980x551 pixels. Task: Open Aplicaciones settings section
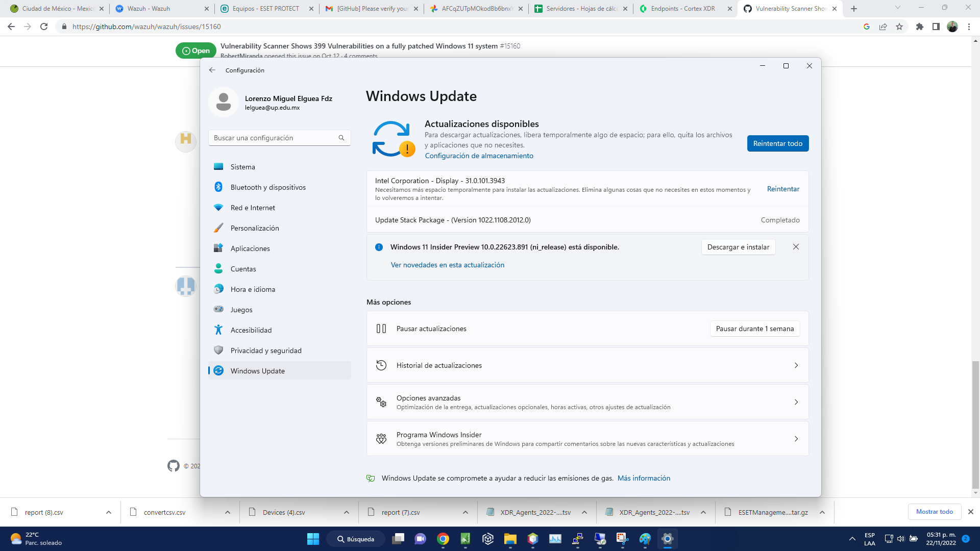point(250,248)
